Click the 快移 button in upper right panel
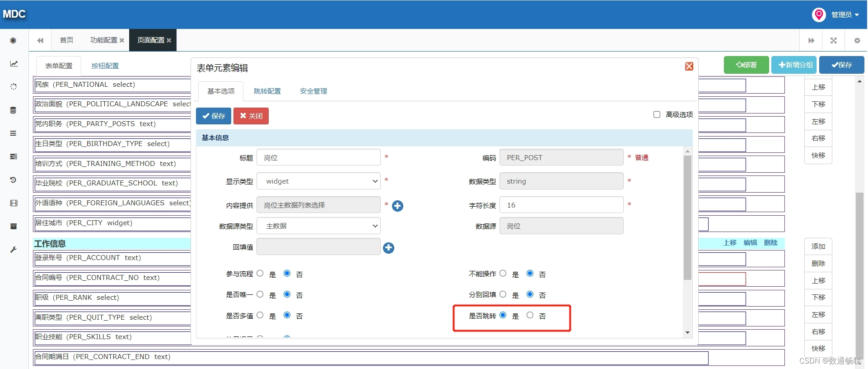The image size is (868, 369). [818, 156]
